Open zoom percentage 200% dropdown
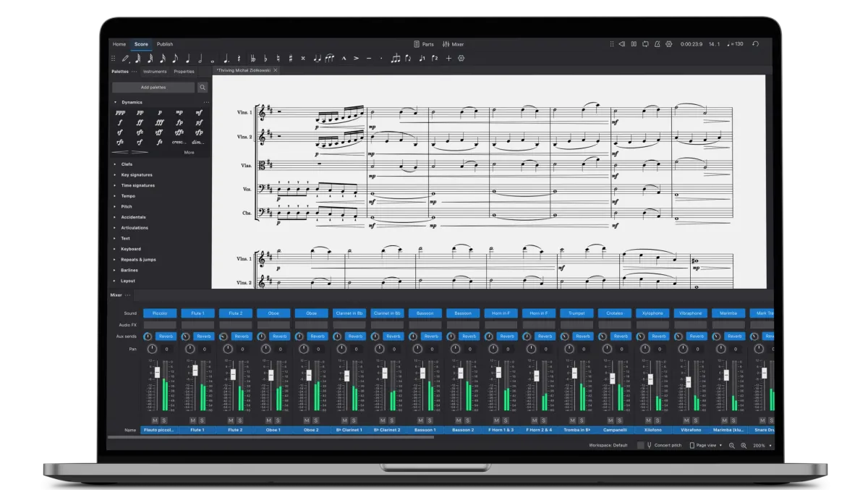The image size is (868, 490). click(x=762, y=445)
